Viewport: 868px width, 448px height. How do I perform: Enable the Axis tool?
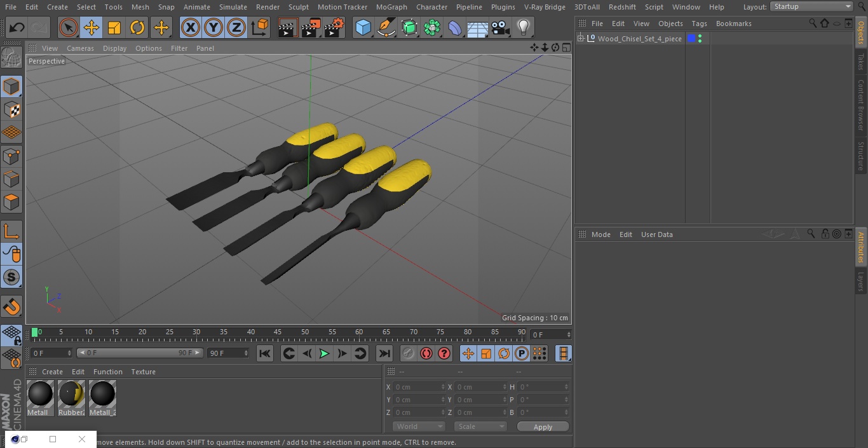tap(11, 231)
